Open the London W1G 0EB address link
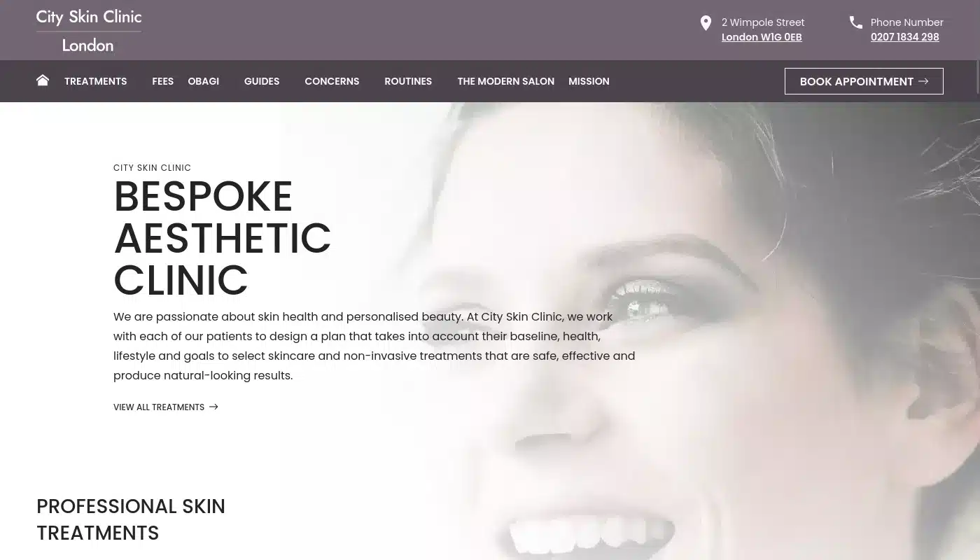This screenshot has height=560, width=980. [762, 37]
